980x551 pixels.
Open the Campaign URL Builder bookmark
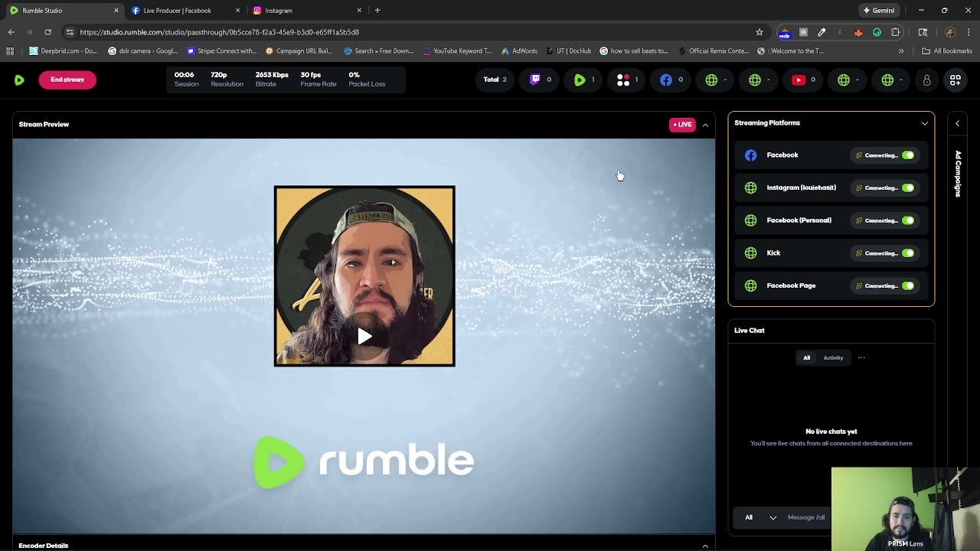click(299, 51)
